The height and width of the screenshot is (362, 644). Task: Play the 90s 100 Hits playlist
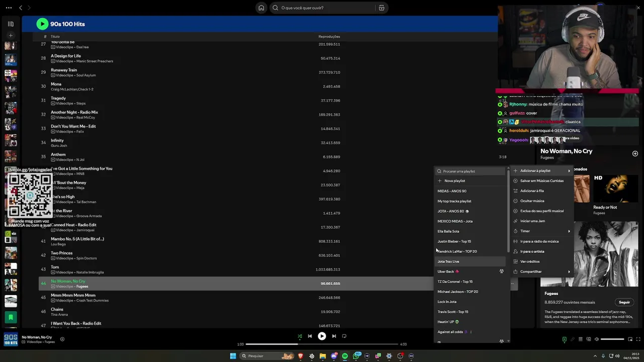(x=42, y=24)
